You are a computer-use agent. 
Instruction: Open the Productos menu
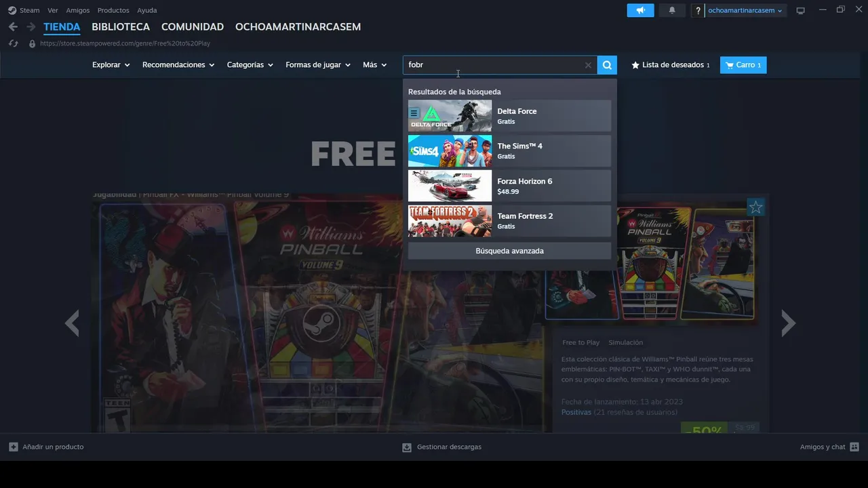point(113,10)
